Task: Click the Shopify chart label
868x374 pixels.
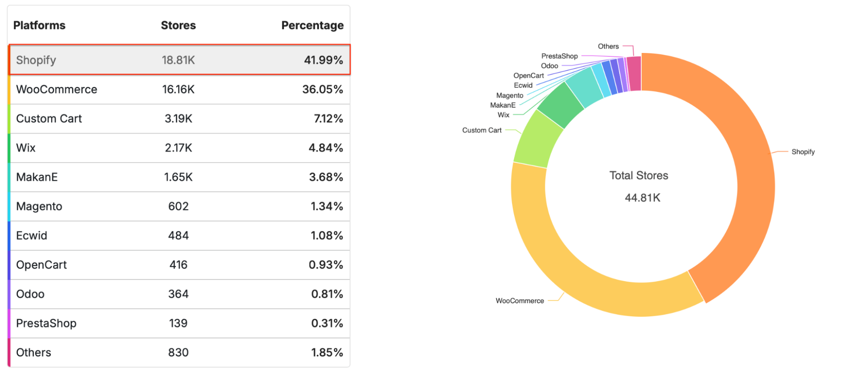Action: pyautogui.click(x=803, y=152)
